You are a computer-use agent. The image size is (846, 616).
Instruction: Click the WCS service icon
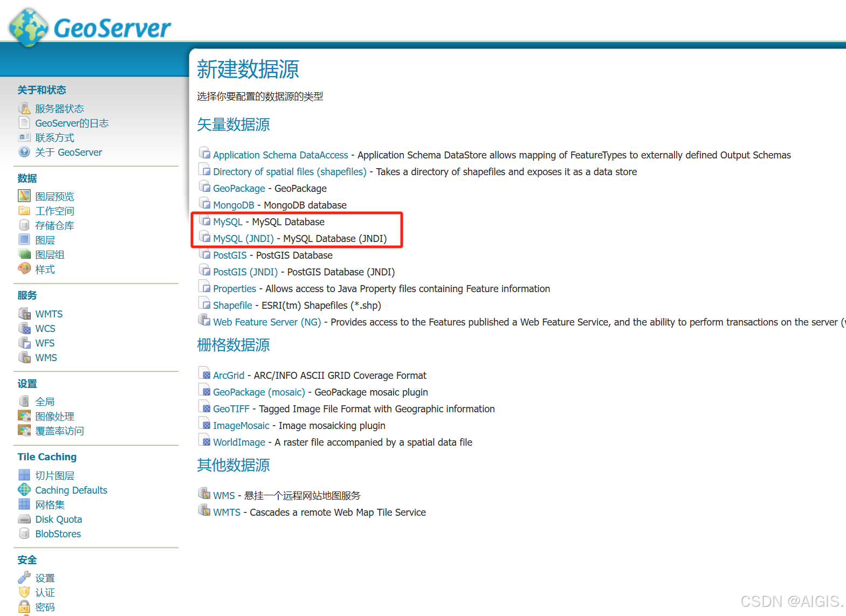point(24,328)
